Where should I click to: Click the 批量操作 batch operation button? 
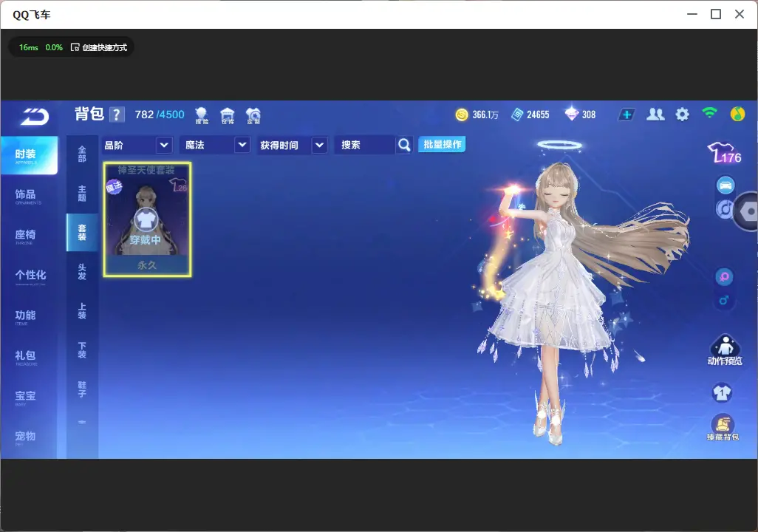point(442,145)
